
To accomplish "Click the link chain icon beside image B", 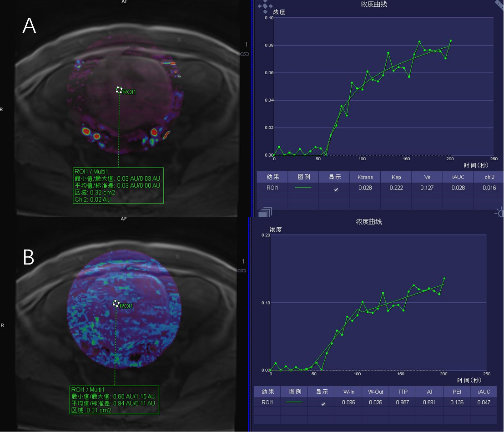I will point(242,270).
